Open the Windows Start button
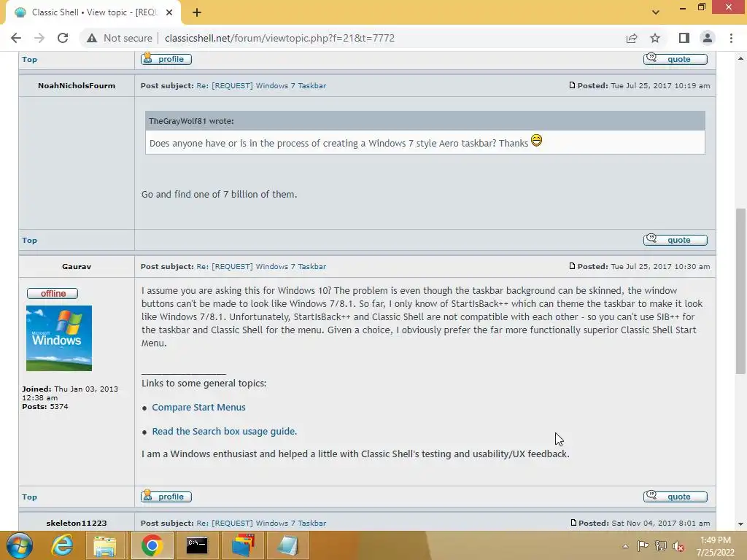Image resolution: width=747 pixels, height=560 pixels. tap(20, 545)
